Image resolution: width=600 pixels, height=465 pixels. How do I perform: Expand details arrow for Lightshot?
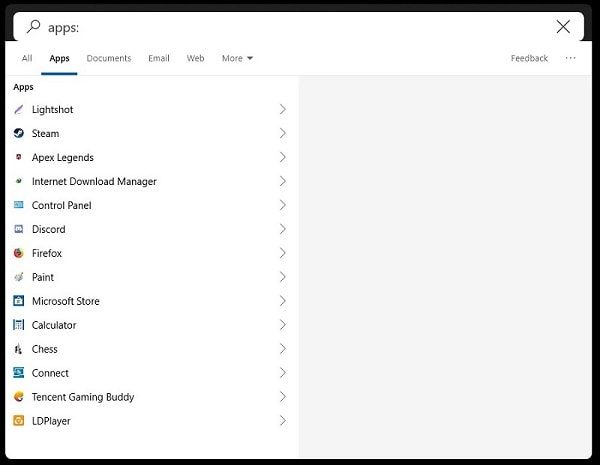[x=283, y=109]
